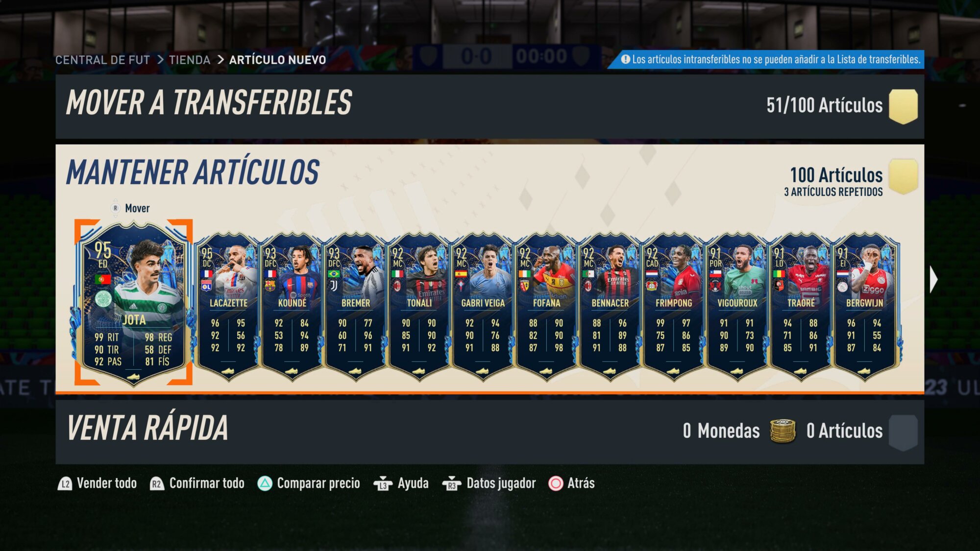Click the R3 Datos jugador icon
The width and height of the screenshot is (980, 551).
click(451, 484)
